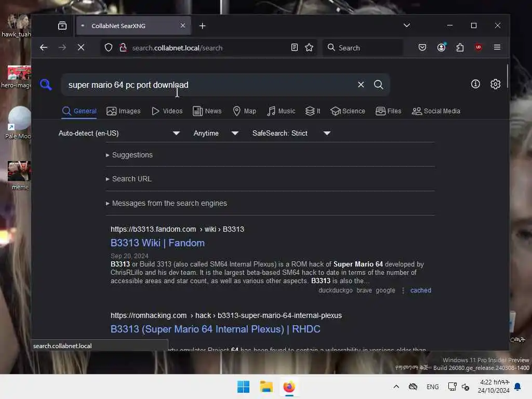Image resolution: width=532 pixels, height=399 pixels.
Task: Open the Windows Start menu
Action: coord(243,387)
